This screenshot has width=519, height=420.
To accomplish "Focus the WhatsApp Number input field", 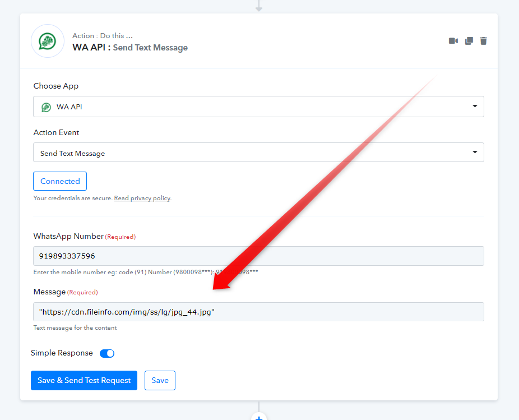I will 258,256.
